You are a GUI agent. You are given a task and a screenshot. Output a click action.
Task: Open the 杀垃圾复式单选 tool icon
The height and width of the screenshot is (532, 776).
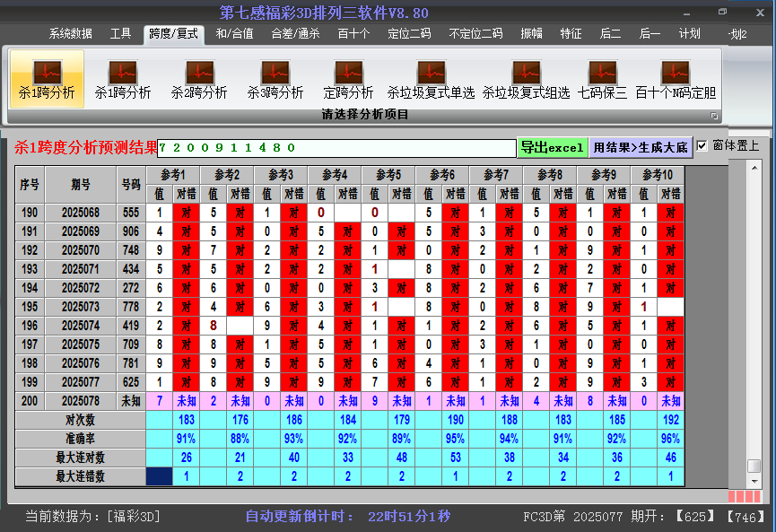tap(431, 73)
